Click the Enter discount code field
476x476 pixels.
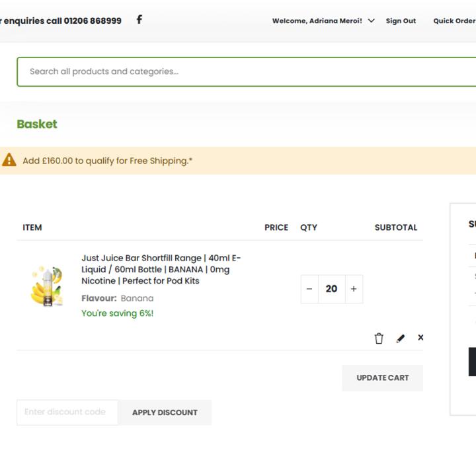point(67,412)
